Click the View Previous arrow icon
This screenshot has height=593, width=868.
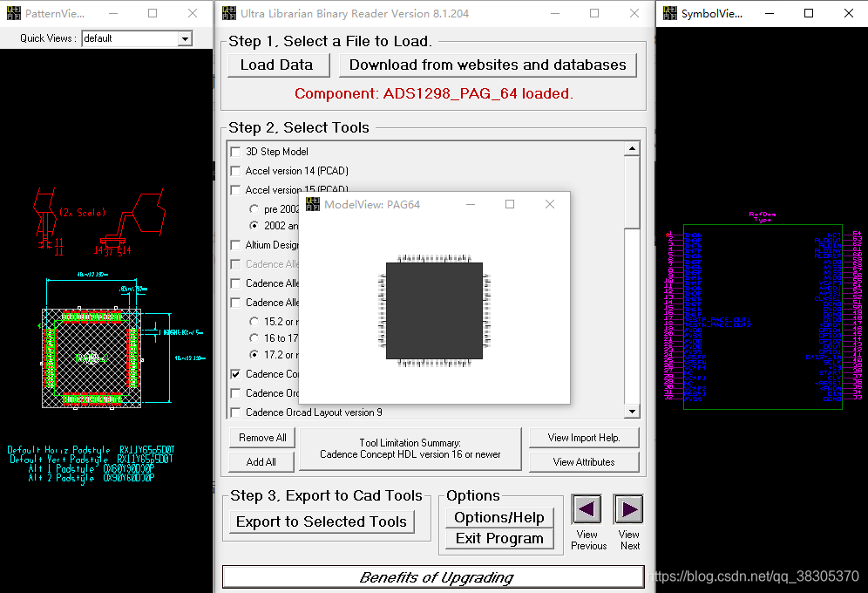pos(587,508)
